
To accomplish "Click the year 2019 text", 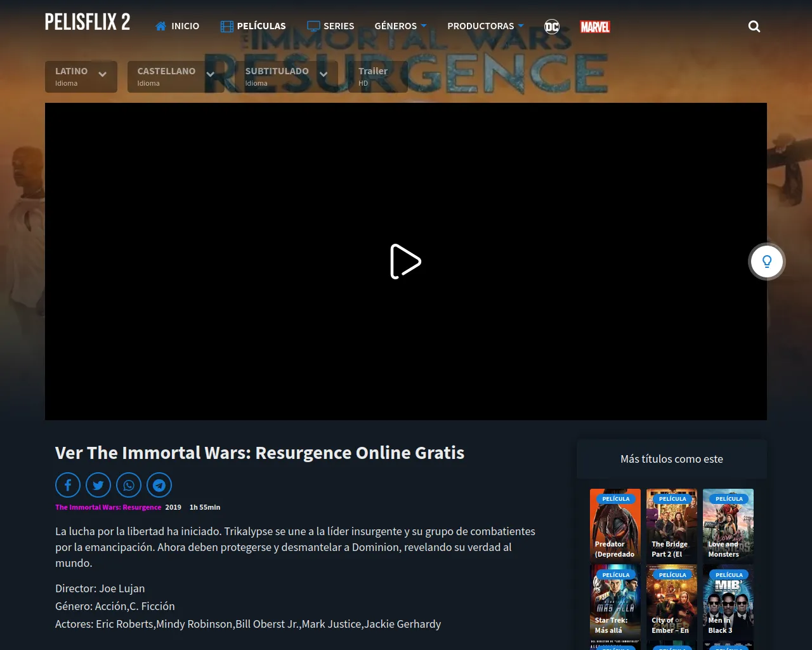I will [173, 507].
